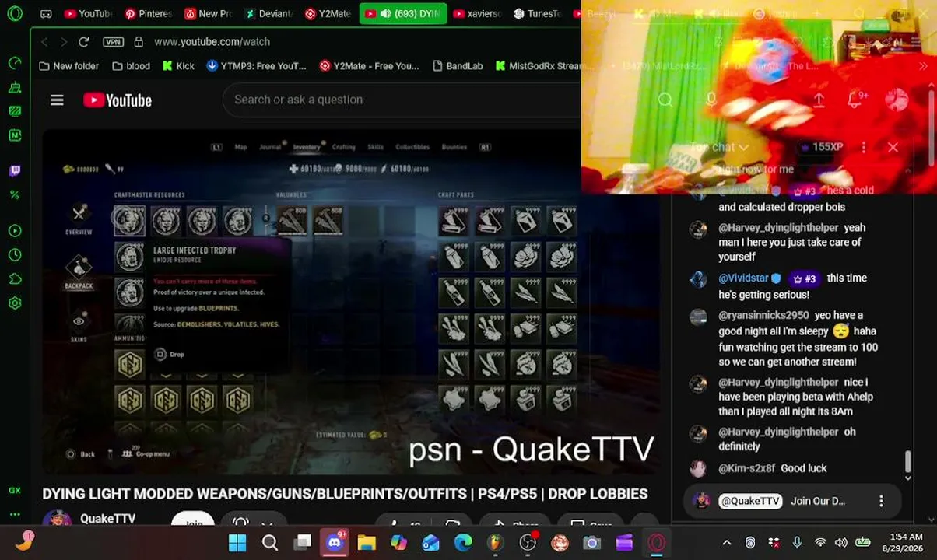Open Y2Mate - Free You bookmark

click(369, 66)
